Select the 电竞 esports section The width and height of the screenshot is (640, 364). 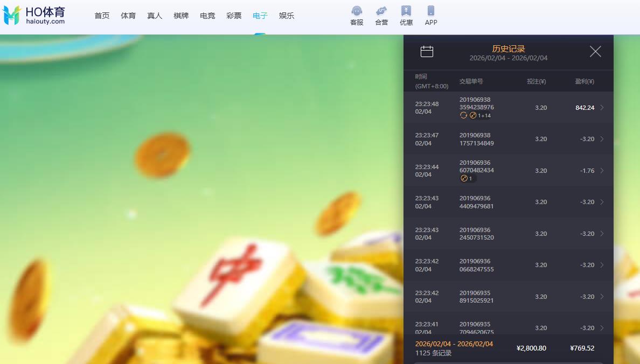pos(207,16)
